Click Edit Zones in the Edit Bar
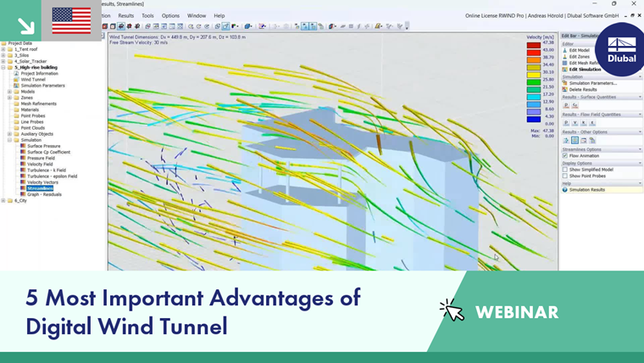The height and width of the screenshot is (363, 644). point(579,57)
